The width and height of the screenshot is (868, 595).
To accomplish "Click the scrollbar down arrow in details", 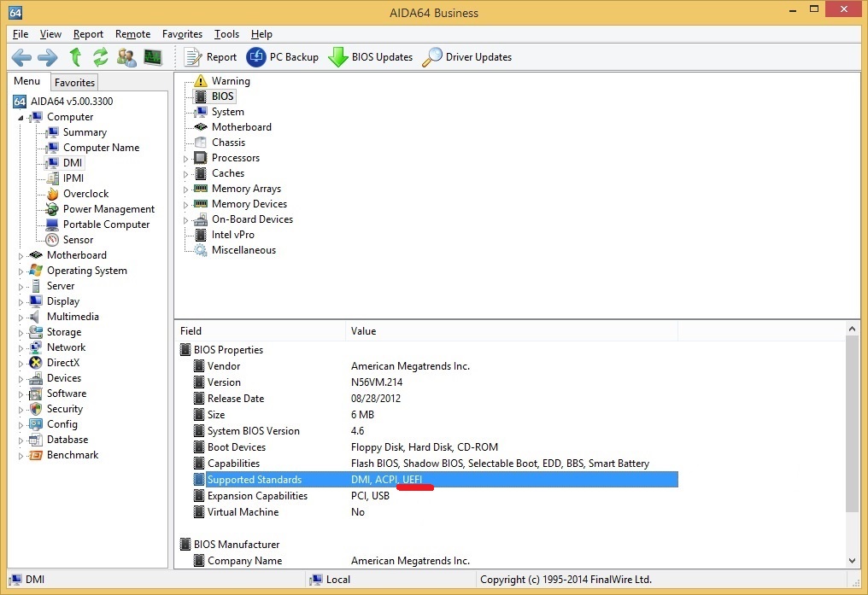I will click(x=852, y=561).
